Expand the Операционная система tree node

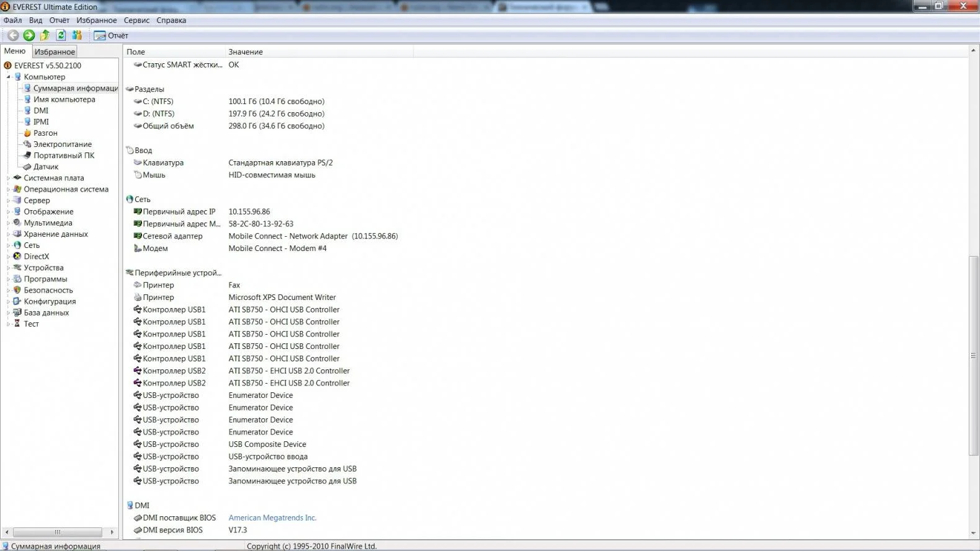8,189
